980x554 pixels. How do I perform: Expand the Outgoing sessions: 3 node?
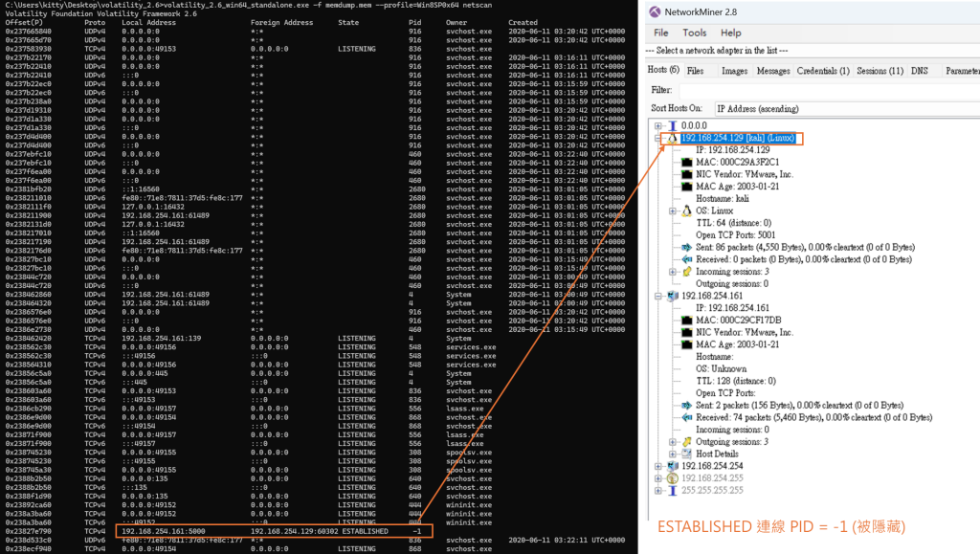[x=673, y=442]
